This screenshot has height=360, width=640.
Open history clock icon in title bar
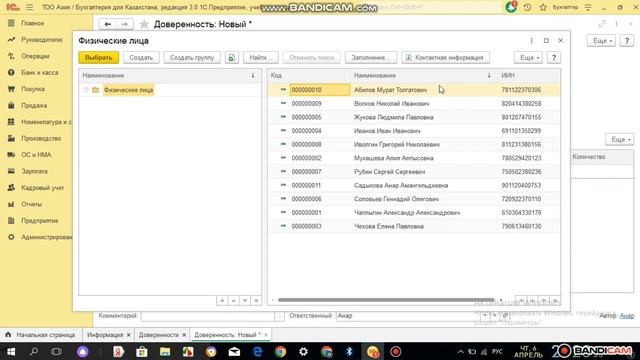click(527, 7)
